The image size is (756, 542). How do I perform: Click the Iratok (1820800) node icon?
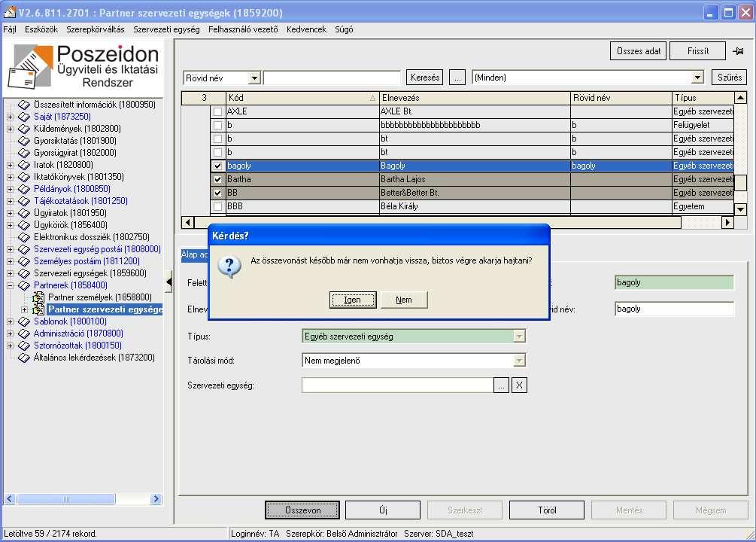23,165
